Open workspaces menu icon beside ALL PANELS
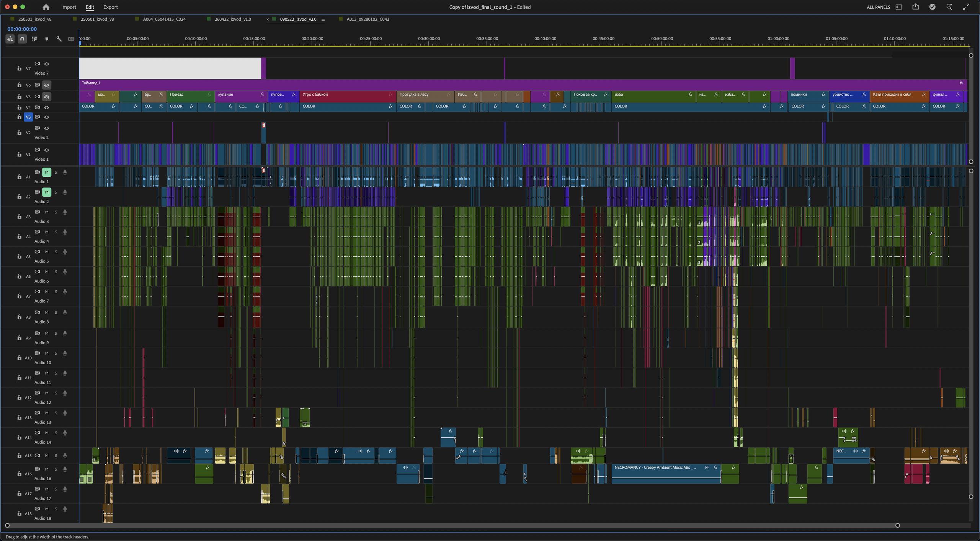The image size is (980, 541). pos(899,7)
